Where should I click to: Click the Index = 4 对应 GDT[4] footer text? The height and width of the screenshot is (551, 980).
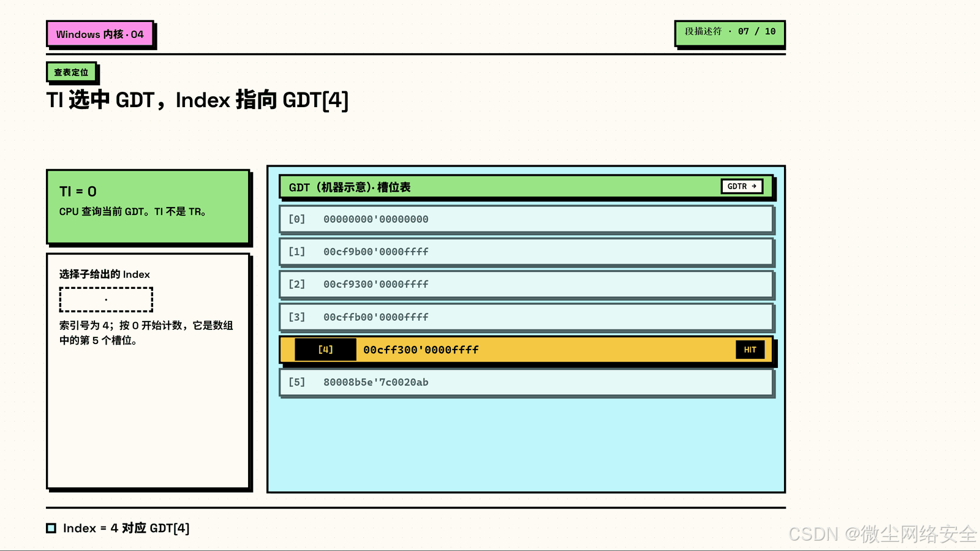pyautogui.click(x=126, y=528)
